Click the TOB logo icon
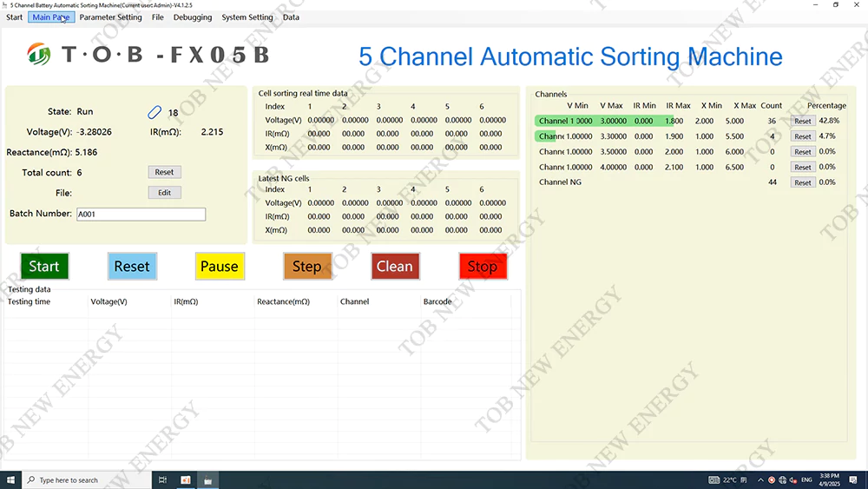868x489 pixels. click(x=40, y=55)
